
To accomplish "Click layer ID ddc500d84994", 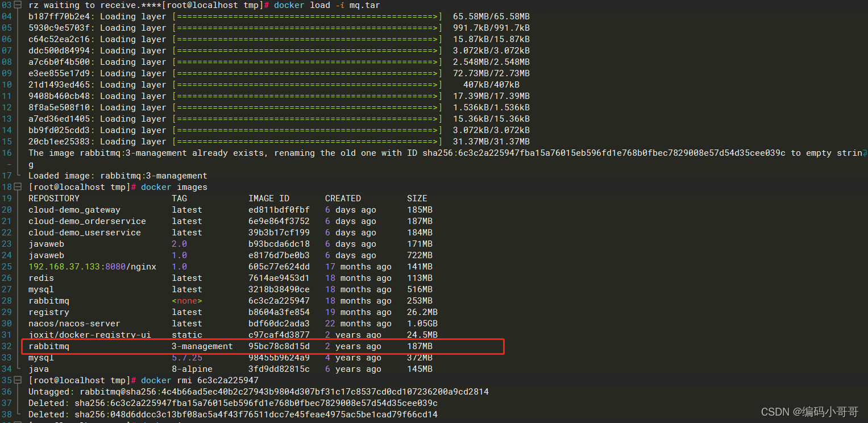I will 59,51.
